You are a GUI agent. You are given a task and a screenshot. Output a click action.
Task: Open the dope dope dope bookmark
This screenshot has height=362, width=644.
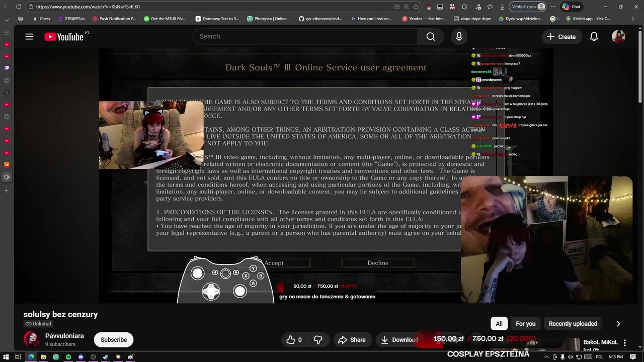(x=472, y=19)
